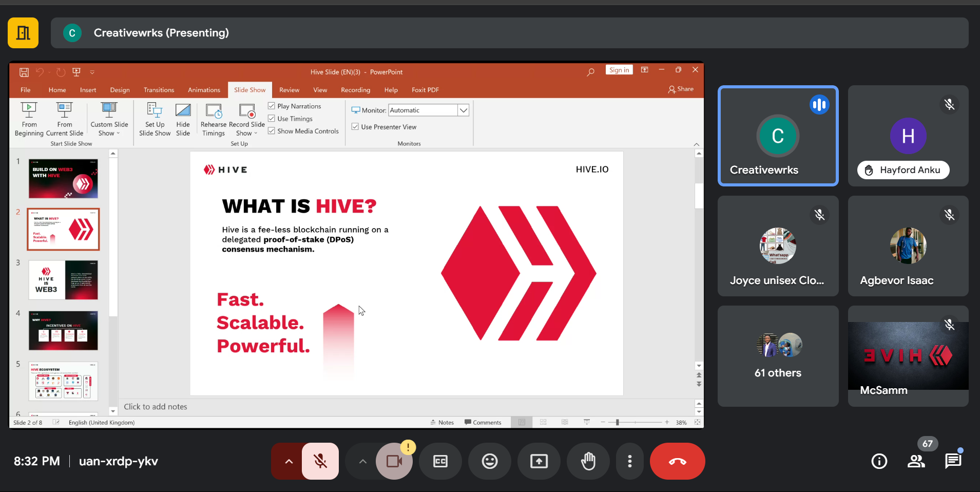This screenshot has width=980, height=492.
Task: Open audio settings chevron beside microphone
Action: click(289, 461)
